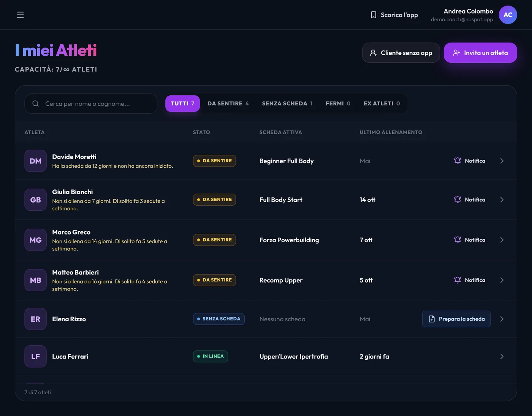Click the Invita un atleta button
The image size is (532, 416).
click(x=480, y=53)
